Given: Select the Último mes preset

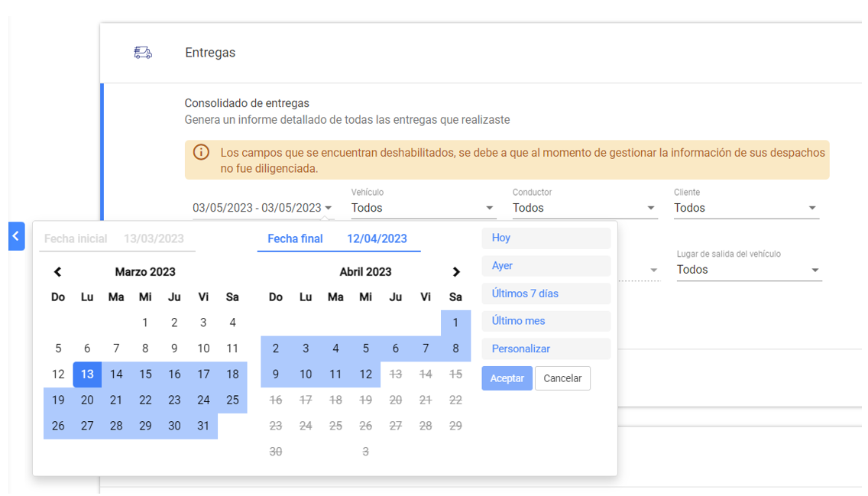Looking at the screenshot, I should click(546, 321).
